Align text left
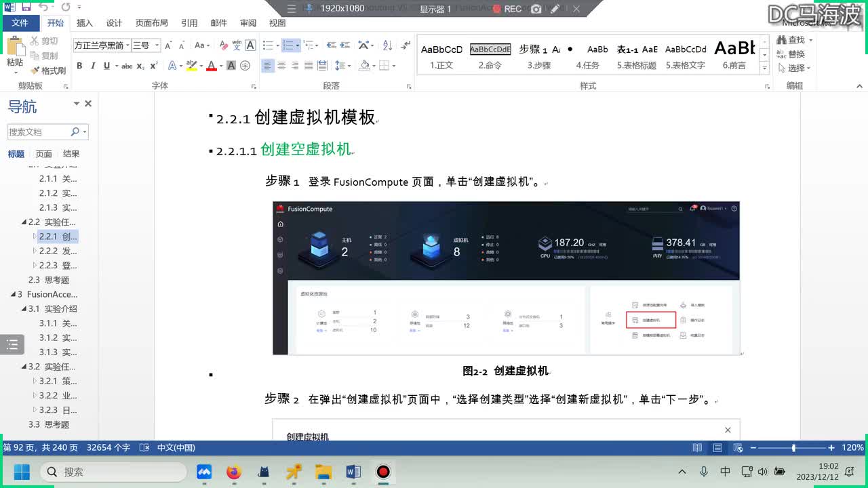 pos(268,66)
